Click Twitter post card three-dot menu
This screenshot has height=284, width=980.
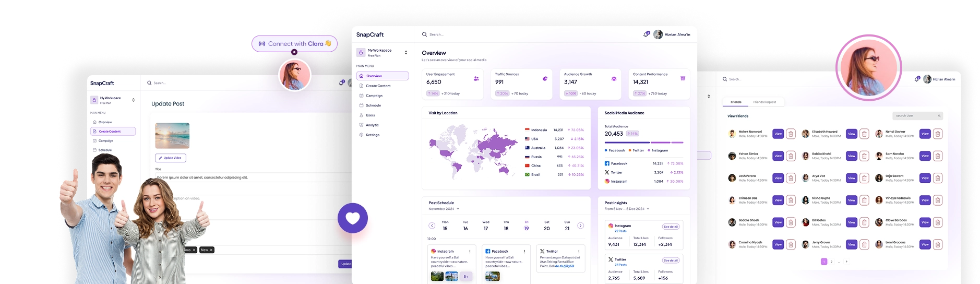click(579, 252)
